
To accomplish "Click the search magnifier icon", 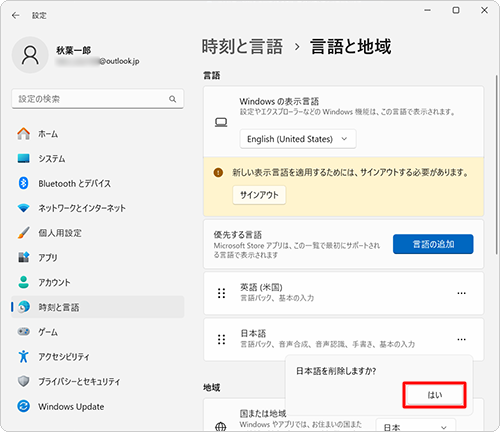I will [x=172, y=99].
